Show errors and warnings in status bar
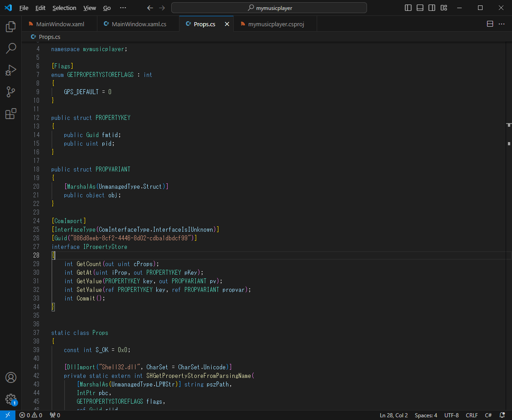The height and width of the screenshot is (420, 512). point(31,415)
